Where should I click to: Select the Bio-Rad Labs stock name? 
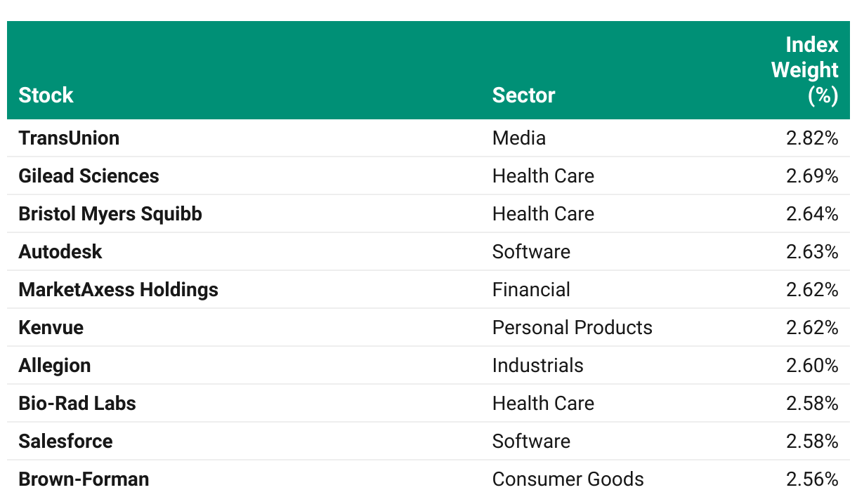click(77, 403)
